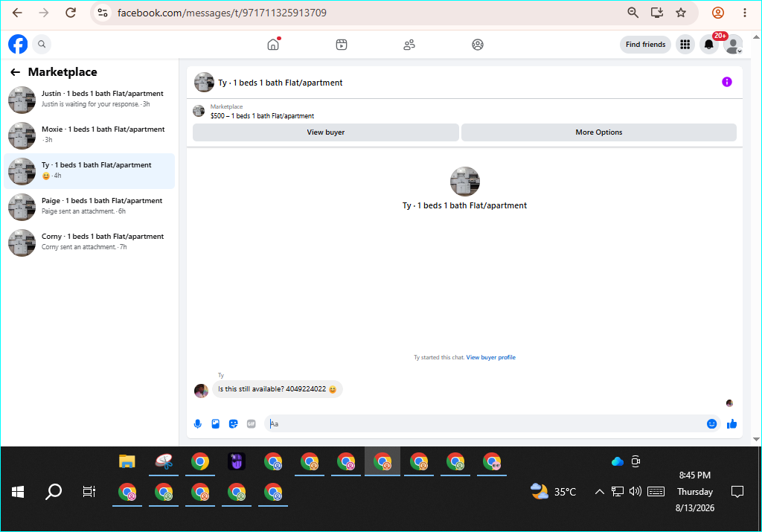
Task: Choose a sticker icon
Action: coord(233,423)
